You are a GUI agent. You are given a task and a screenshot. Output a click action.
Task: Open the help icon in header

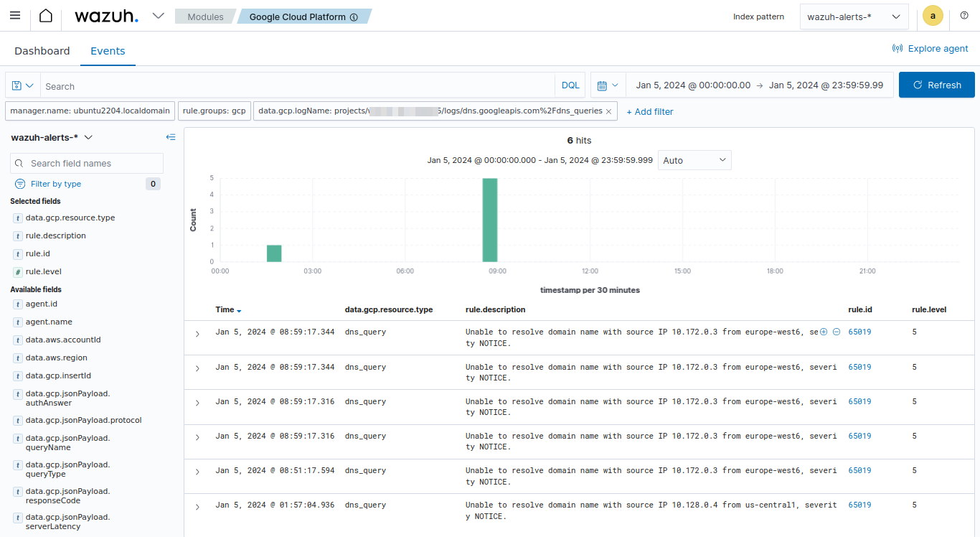pyautogui.click(x=964, y=16)
